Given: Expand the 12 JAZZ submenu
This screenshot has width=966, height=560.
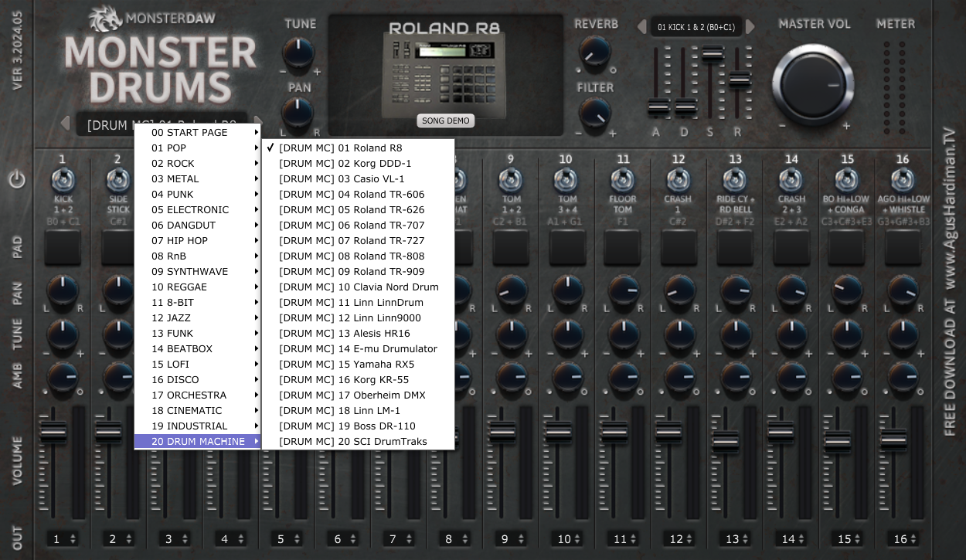Looking at the screenshot, I should pos(198,317).
